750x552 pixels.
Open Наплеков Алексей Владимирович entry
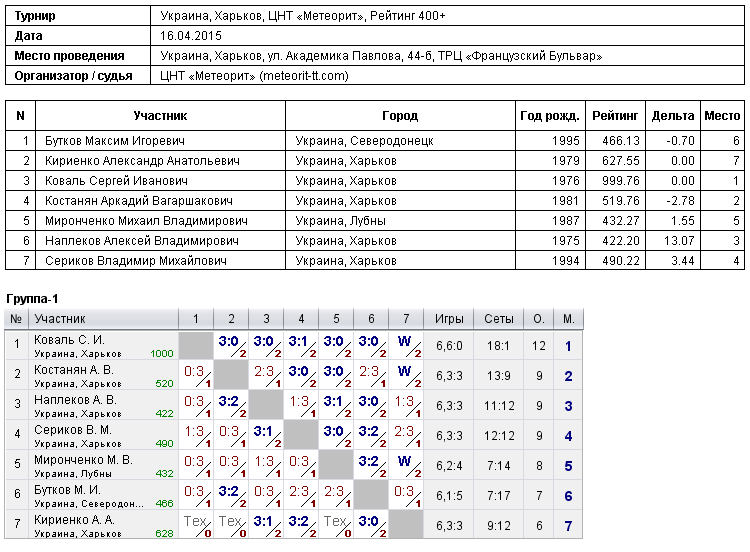[x=142, y=241]
